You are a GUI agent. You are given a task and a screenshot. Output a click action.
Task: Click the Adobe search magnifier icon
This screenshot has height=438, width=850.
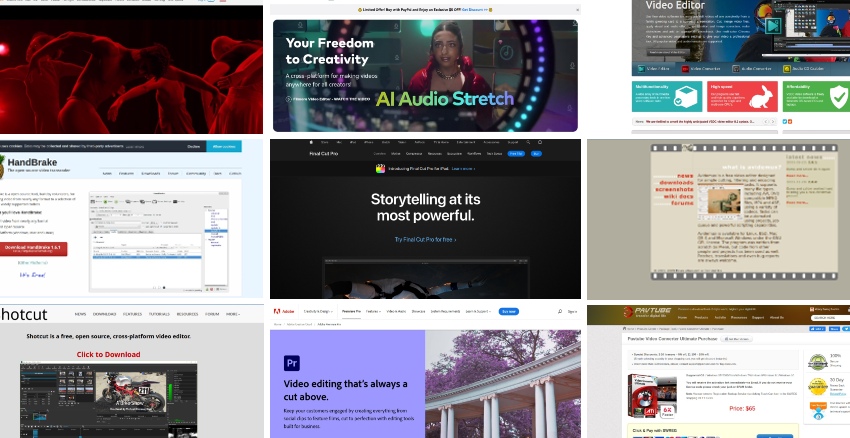(560, 312)
